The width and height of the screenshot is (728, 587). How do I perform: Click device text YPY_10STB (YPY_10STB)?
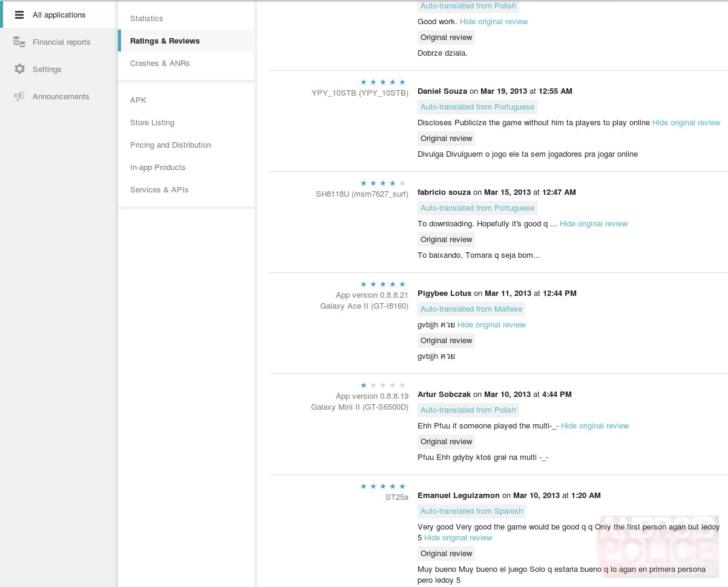tap(360, 93)
